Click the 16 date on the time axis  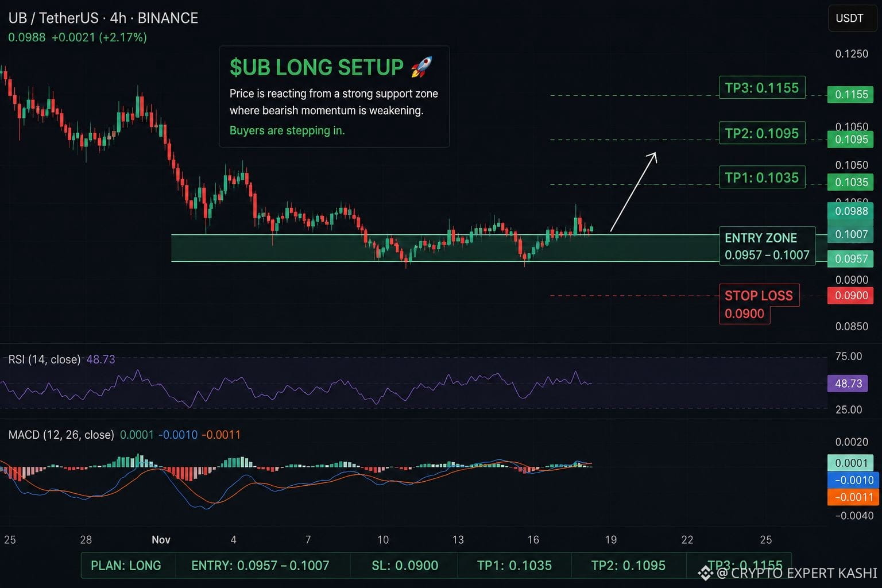[533, 540]
